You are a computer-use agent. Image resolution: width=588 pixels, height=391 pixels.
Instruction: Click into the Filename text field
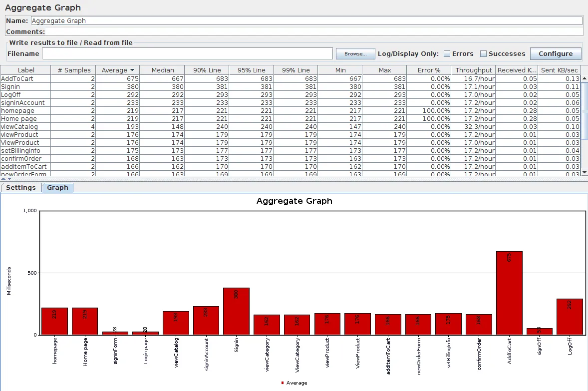187,54
